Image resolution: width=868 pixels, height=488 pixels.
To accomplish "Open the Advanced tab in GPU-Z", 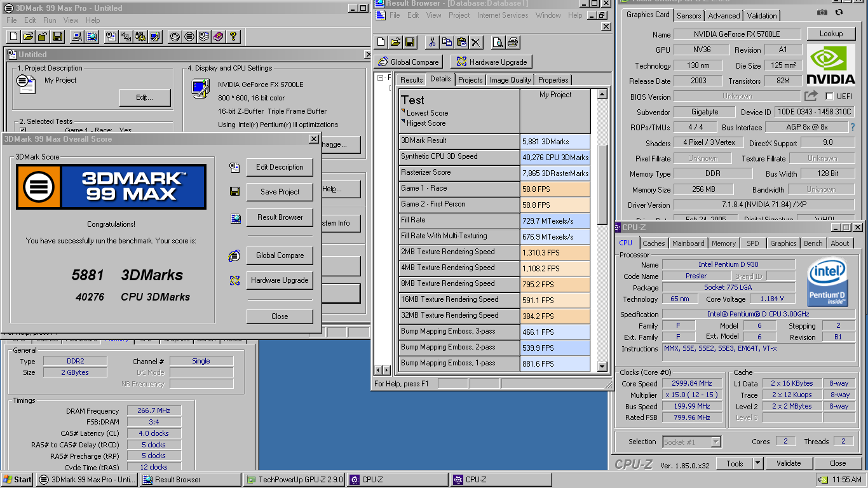I will tap(724, 16).
